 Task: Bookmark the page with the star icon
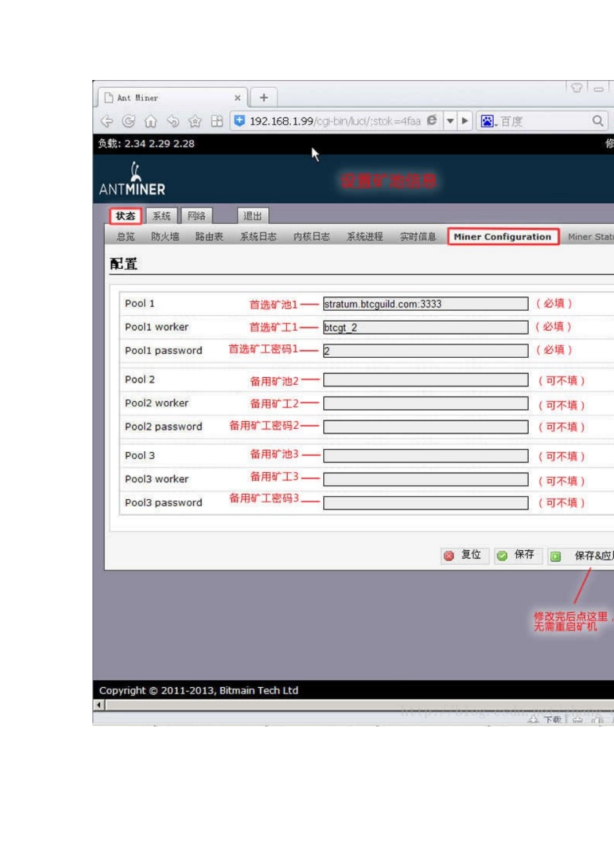pos(195,121)
